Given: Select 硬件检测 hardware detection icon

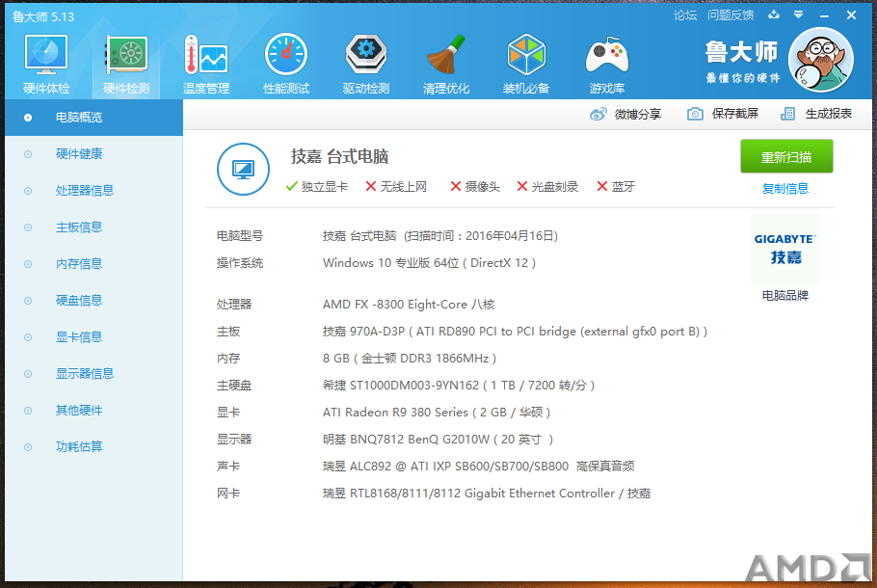Looking at the screenshot, I should (x=126, y=64).
